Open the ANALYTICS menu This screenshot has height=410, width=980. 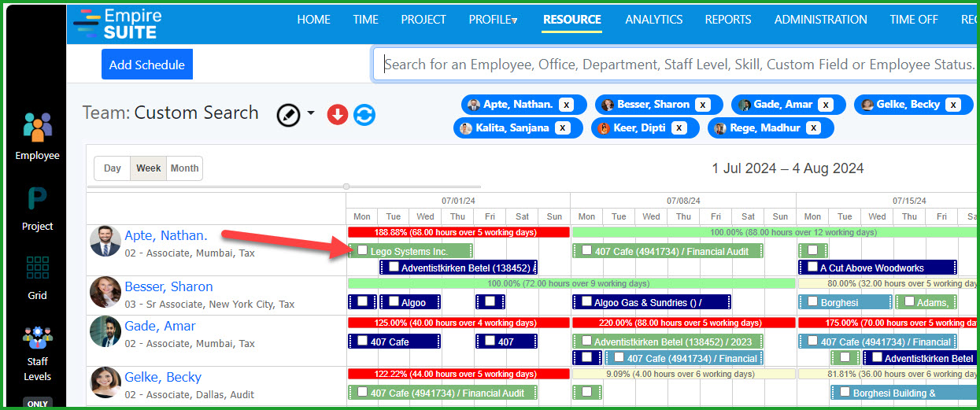[x=654, y=20]
